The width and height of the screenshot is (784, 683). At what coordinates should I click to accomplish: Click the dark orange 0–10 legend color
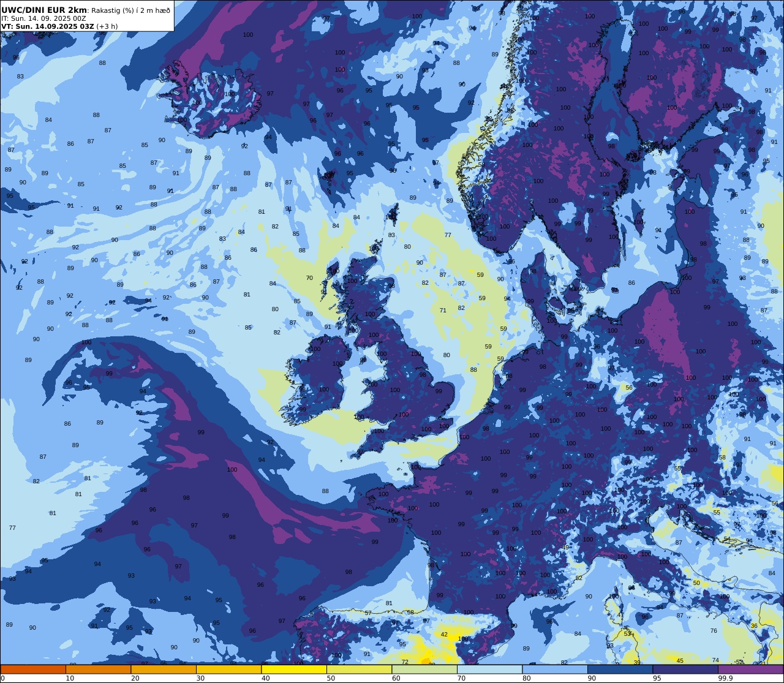click(33, 669)
